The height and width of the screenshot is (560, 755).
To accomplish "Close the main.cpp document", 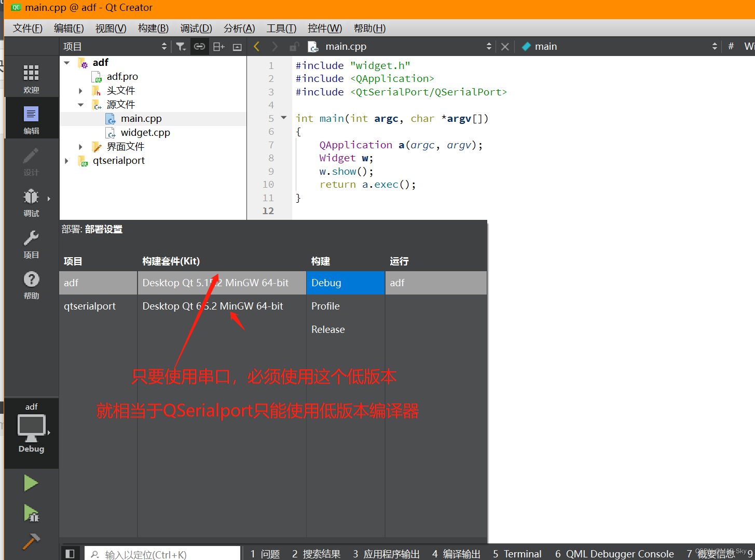I will 504,47.
